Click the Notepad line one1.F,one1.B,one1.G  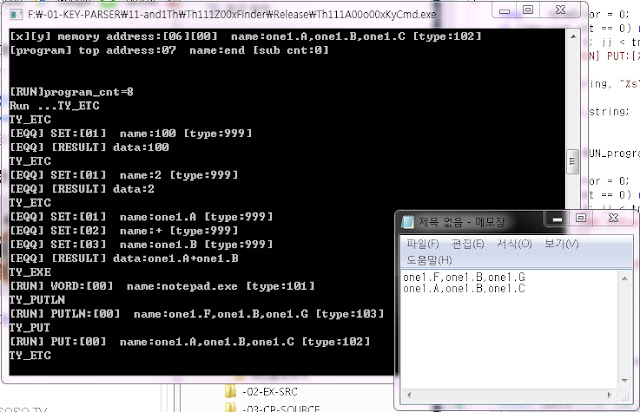coord(464,277)
